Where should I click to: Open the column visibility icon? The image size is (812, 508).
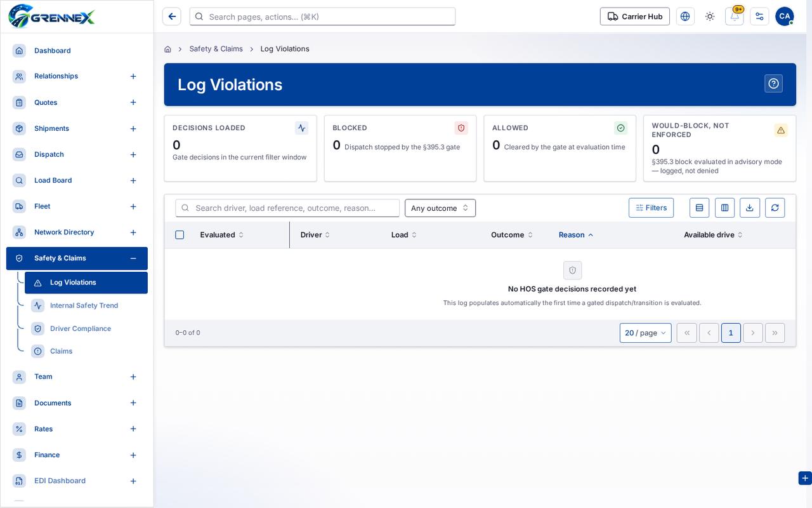tap(724, 208)
